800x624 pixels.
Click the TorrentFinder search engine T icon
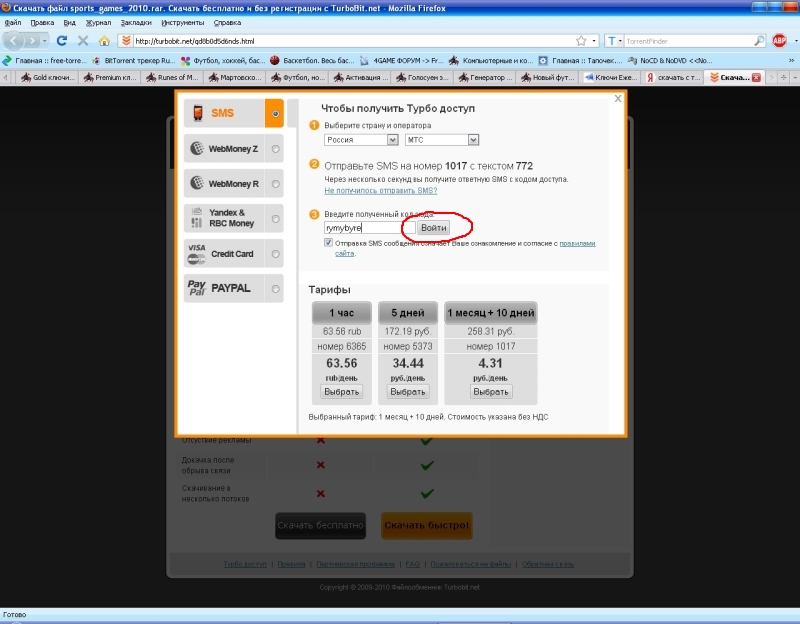611,41
